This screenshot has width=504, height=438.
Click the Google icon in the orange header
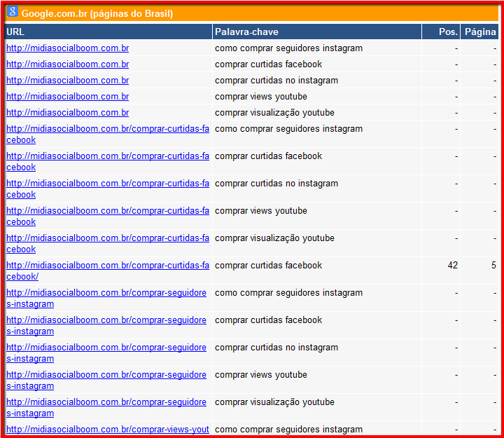13,13
